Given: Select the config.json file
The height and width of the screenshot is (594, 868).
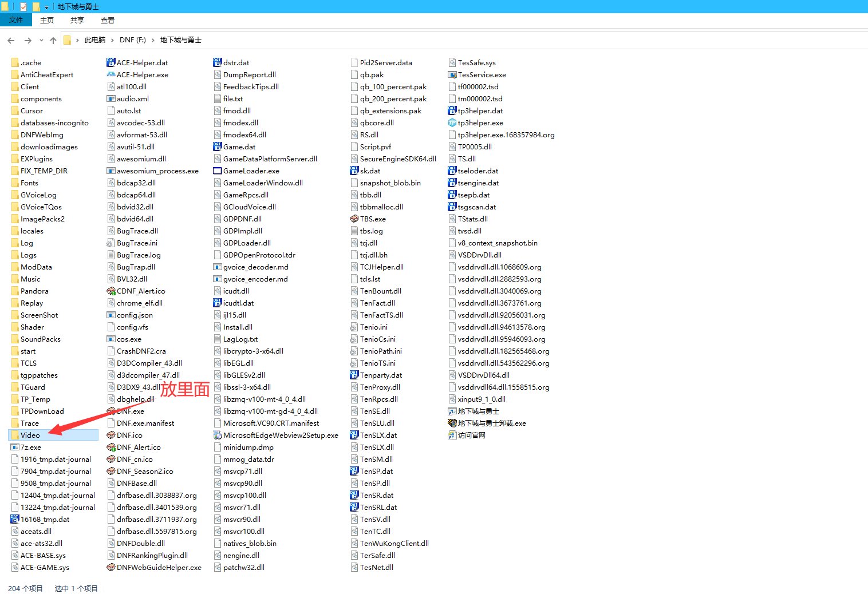Looking at the screenshot, I should pos(130,315).
